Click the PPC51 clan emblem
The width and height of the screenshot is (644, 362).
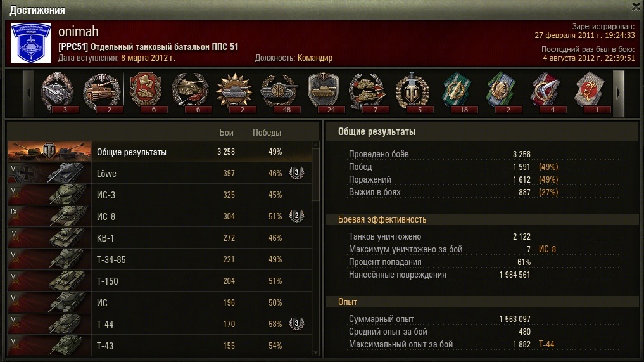point(31,43)
